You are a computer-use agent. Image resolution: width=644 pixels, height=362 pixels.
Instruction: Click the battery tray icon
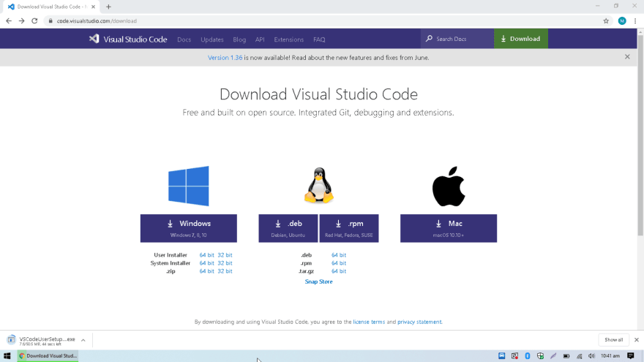point(566,356)
